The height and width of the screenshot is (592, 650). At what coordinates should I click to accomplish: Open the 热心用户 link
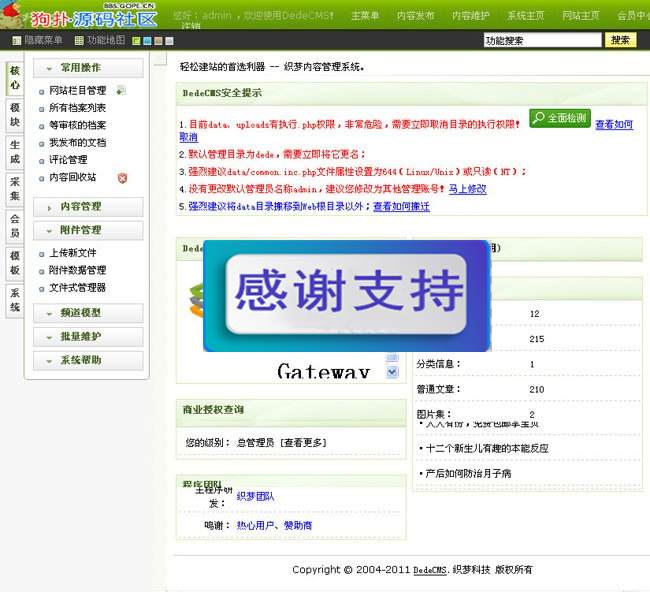[255, 526]
